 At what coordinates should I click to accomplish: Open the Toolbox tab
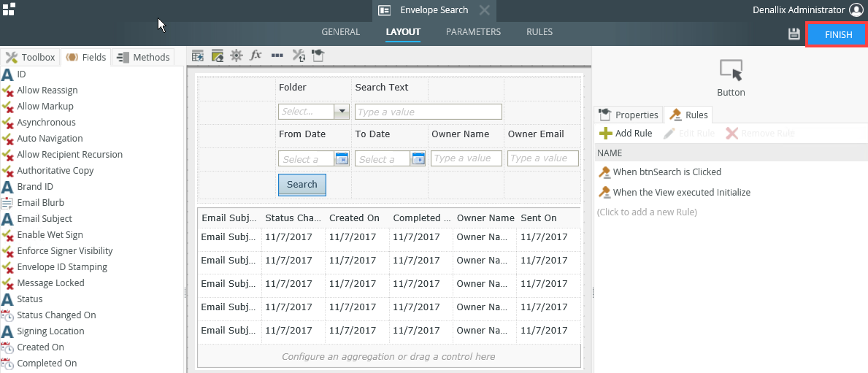[30, 57]
